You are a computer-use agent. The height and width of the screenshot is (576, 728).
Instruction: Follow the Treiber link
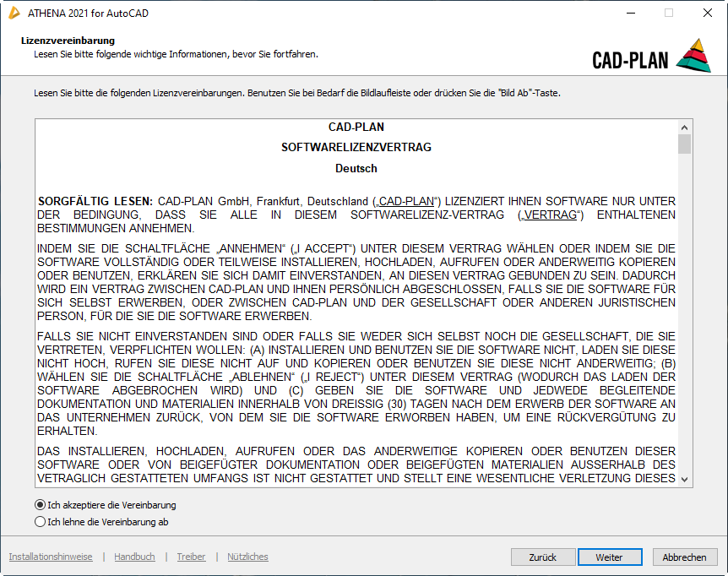click(191, 557)
